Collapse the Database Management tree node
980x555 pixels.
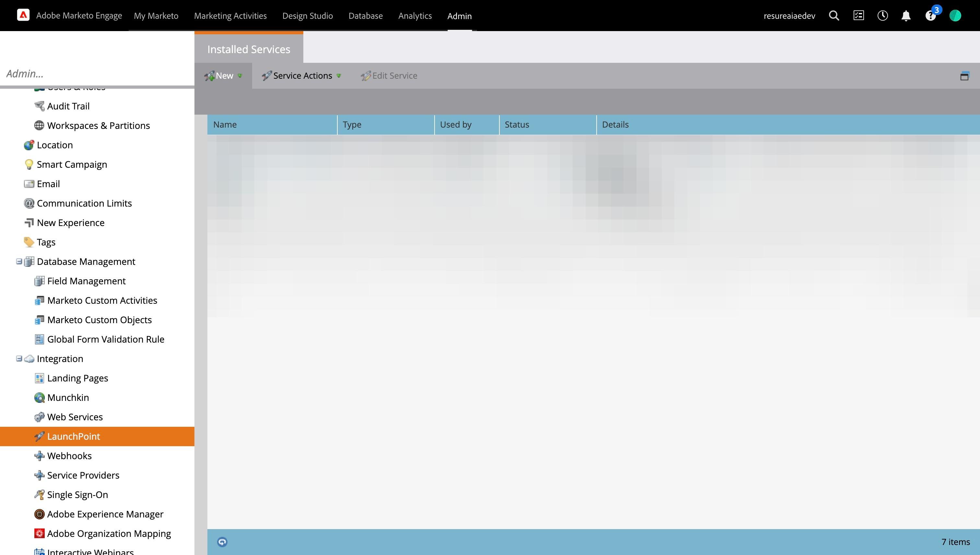tap(19, 262)
